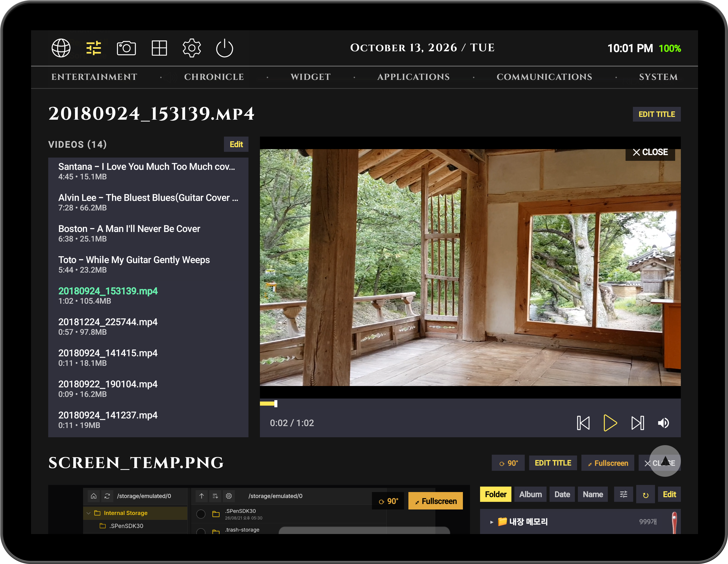Click the up-arrow parent folder icon

click(x=202, y=496)
